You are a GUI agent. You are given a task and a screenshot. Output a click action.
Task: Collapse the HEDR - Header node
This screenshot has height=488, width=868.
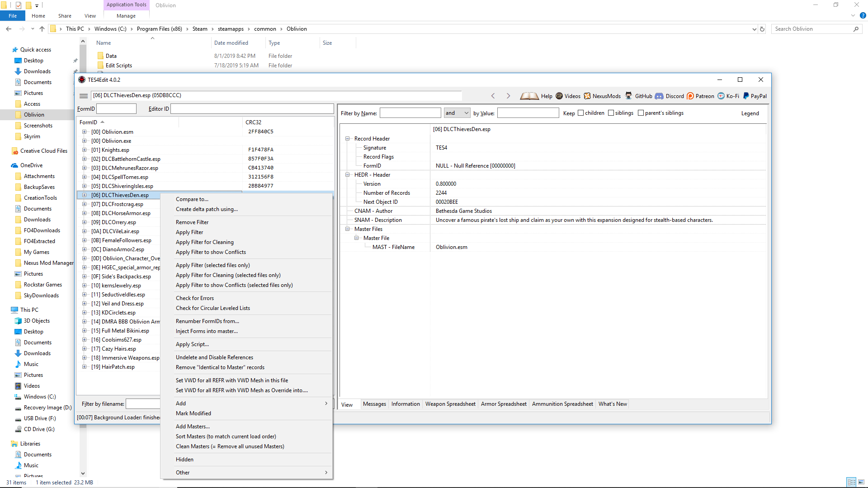tap(348, 175)
